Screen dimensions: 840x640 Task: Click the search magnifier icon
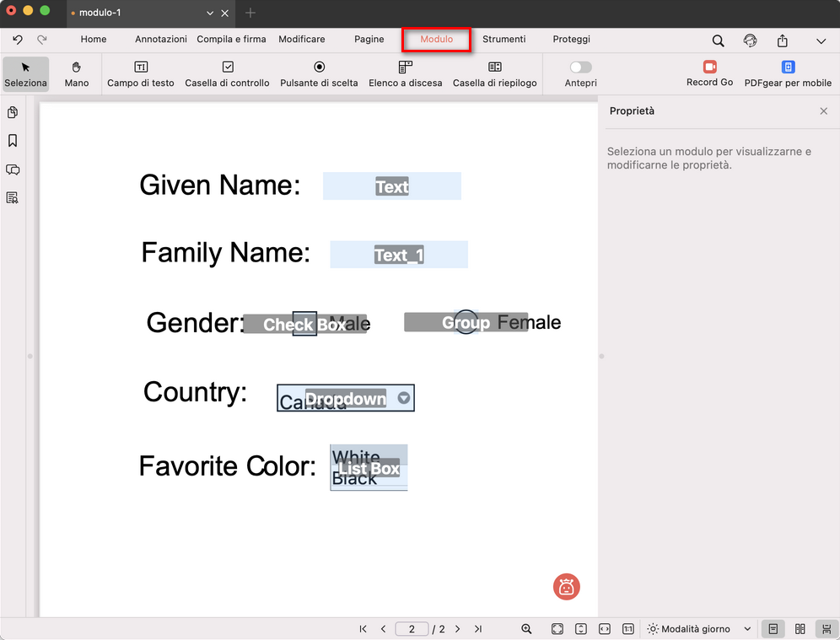click(x=718, y=40)
